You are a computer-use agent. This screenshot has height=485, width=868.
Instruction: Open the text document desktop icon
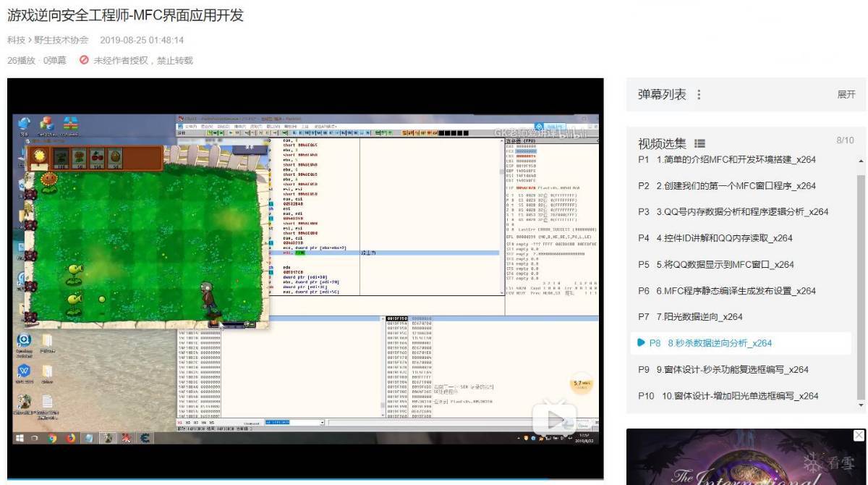[x=47, y=402]
